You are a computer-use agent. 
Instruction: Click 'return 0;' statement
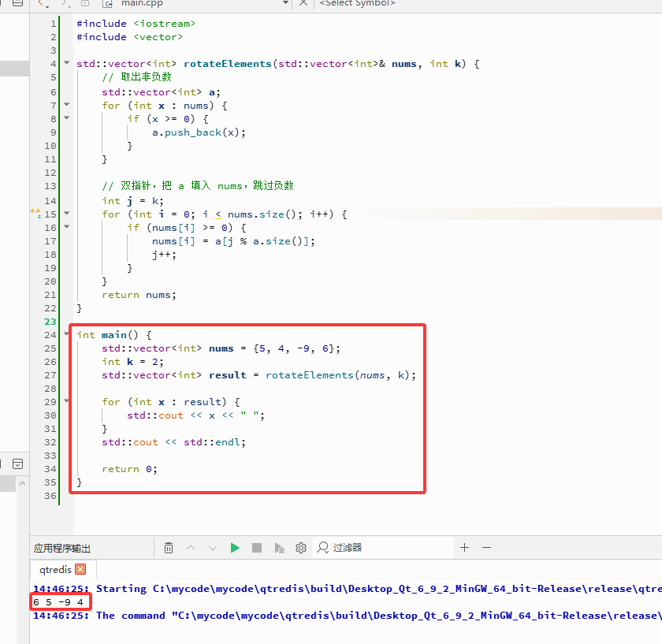(129, 469)
